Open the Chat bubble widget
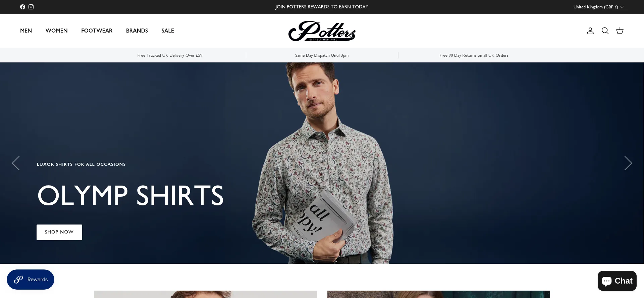The image size is (644, 298). 617,281
